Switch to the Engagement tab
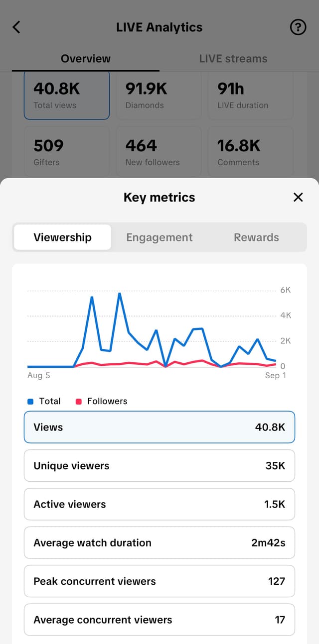This screenshot has height=644, width=319. click(159, 237)
